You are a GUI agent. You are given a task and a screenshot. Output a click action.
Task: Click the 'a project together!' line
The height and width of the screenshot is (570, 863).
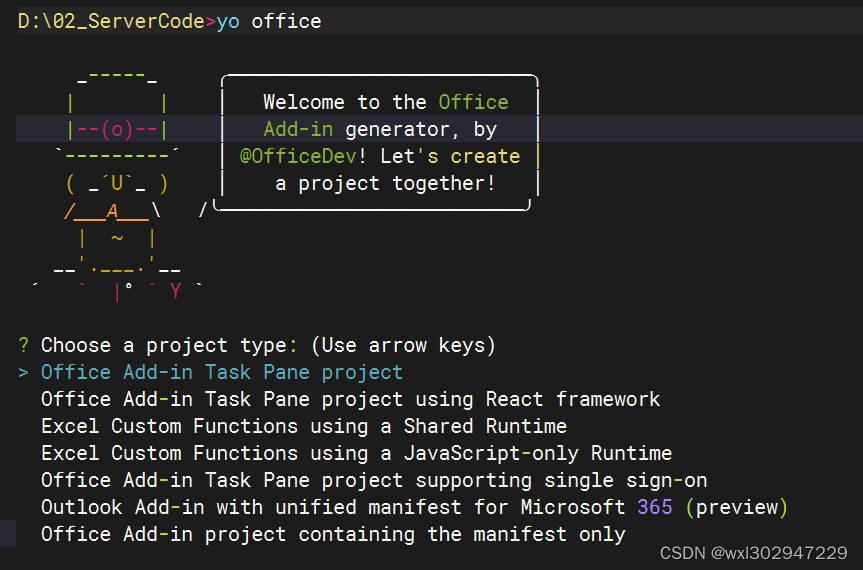[x=385, y=183]
